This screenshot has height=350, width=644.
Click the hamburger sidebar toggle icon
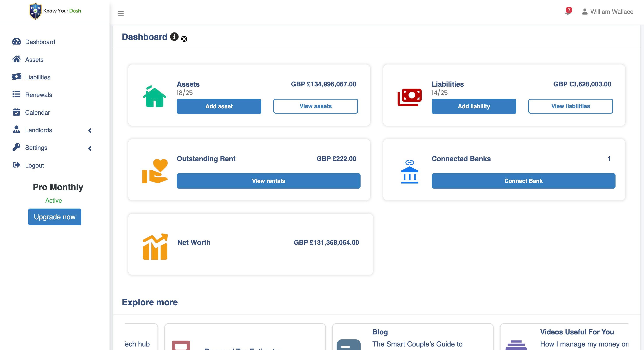[121, 13]
